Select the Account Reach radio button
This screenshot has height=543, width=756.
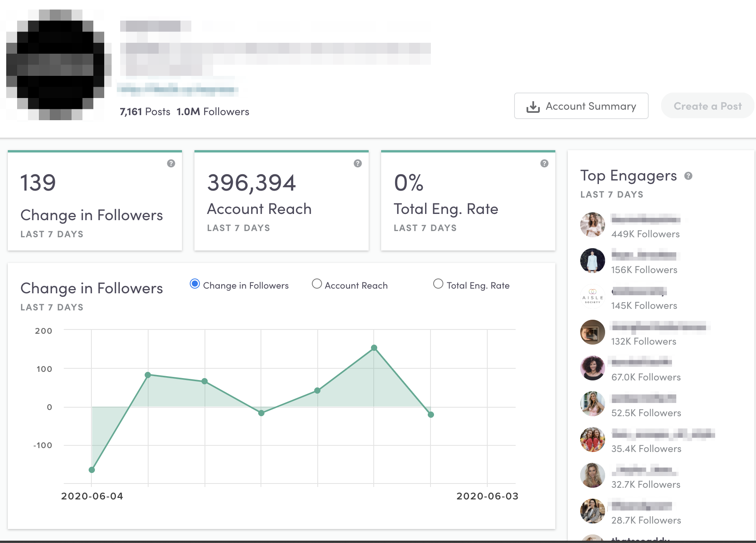pyautogui.click(x=317, y=284)
